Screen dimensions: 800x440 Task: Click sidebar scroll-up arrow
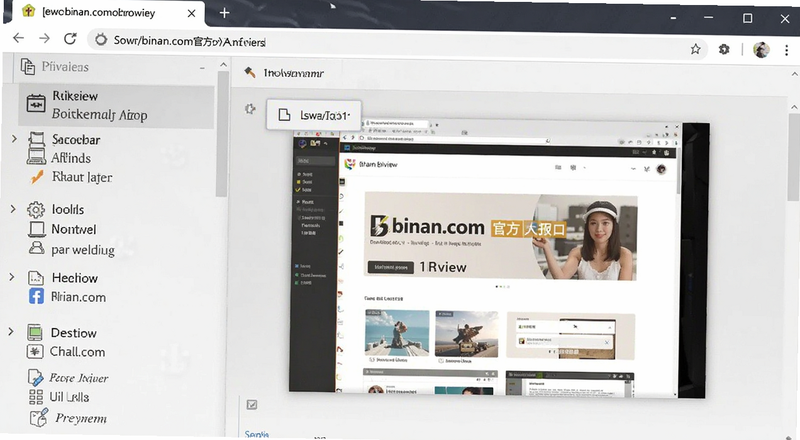tap(222, 64)
